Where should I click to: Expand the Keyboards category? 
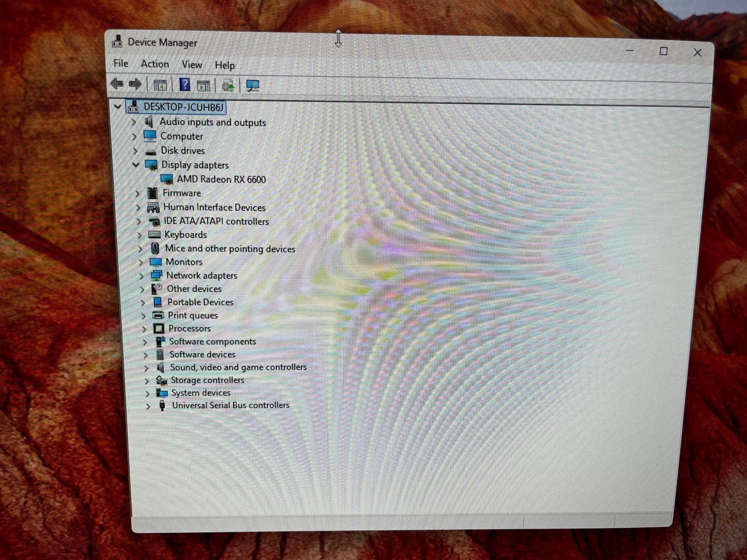pos(140,234)
